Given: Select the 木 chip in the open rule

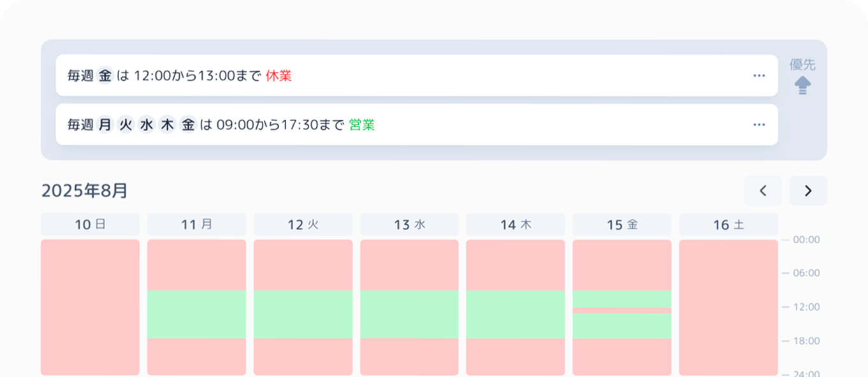Looking at the screenshot, I should 168,125.
